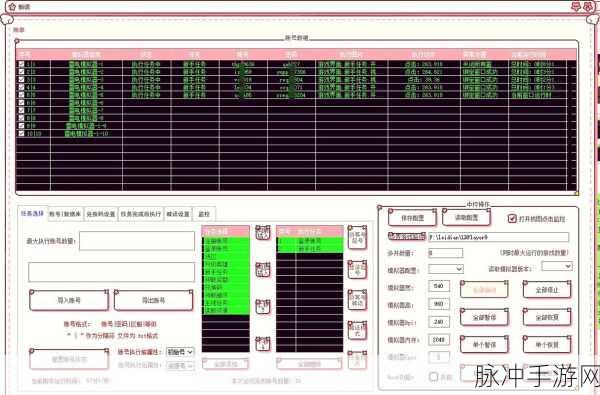Toggle the checkbox for emulator row 10
Viewport: 600px width, 395px height.
(21, 133)
